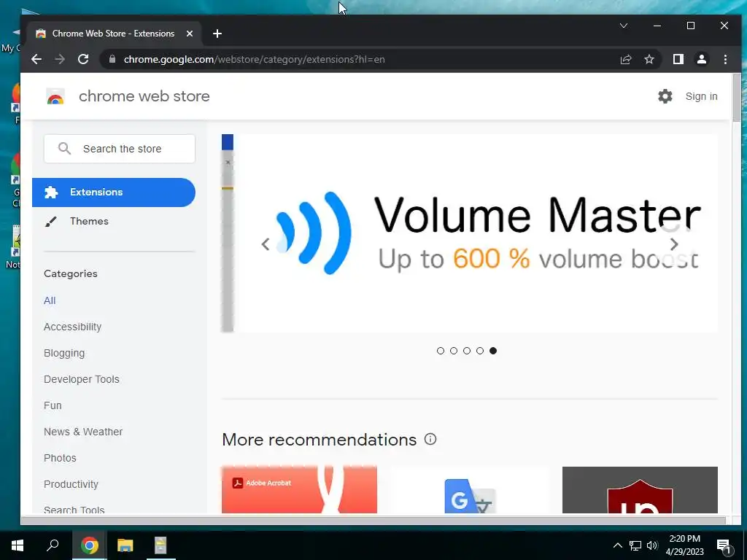Reload the Chrome Web Store page

click(x=83, y=59)
